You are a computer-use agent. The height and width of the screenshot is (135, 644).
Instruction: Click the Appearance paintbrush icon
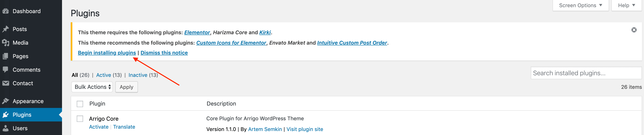[x=6, y=101]
